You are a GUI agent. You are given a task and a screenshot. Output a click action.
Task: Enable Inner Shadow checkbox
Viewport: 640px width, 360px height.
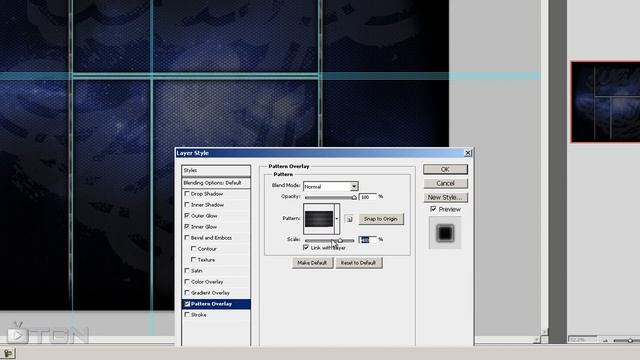tap(187, 204)
